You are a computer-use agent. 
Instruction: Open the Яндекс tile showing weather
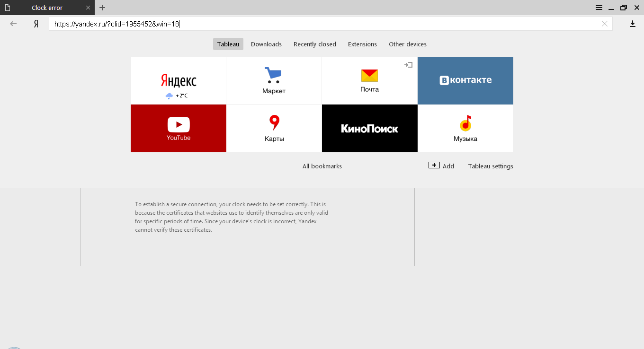(x=178, y=80)
